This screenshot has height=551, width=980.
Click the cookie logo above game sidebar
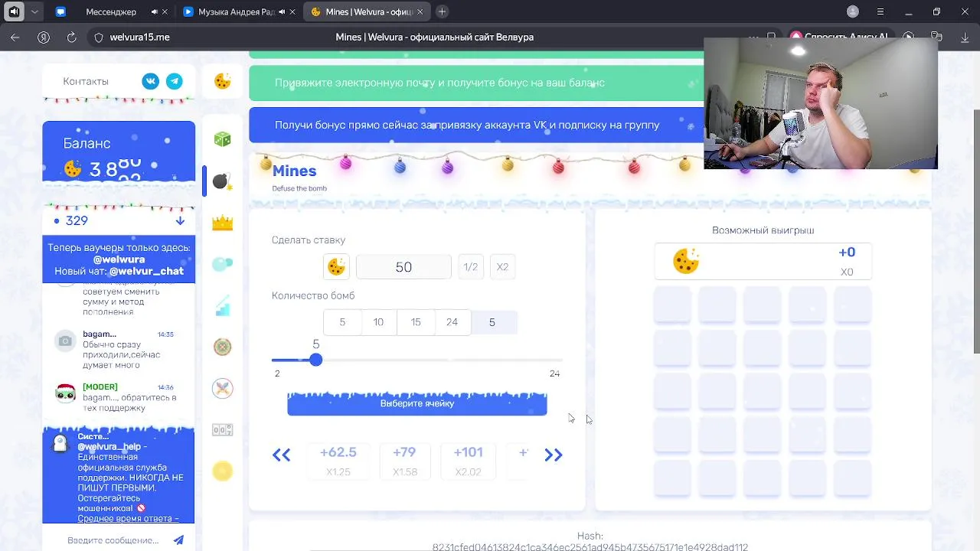(x=222, y=81)
